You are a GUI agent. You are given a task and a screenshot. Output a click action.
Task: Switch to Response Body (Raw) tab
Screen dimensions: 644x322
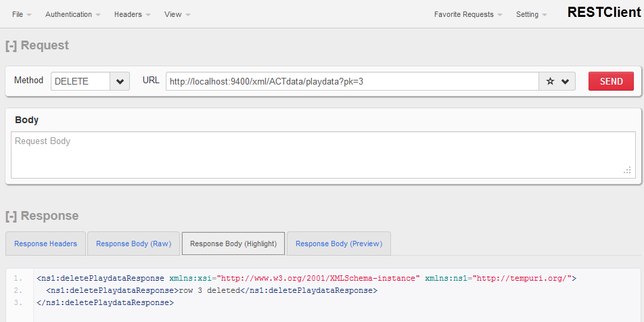pos(133,244)
